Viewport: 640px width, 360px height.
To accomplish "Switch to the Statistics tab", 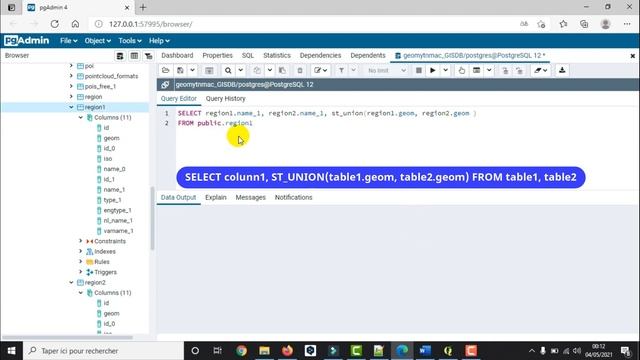I will pos(277,56).
